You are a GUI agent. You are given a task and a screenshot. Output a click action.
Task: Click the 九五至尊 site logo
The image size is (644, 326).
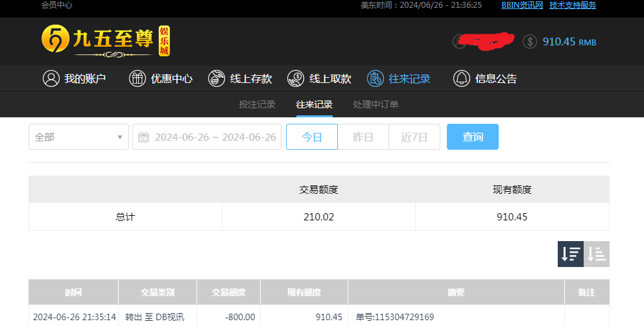point(105,41)
